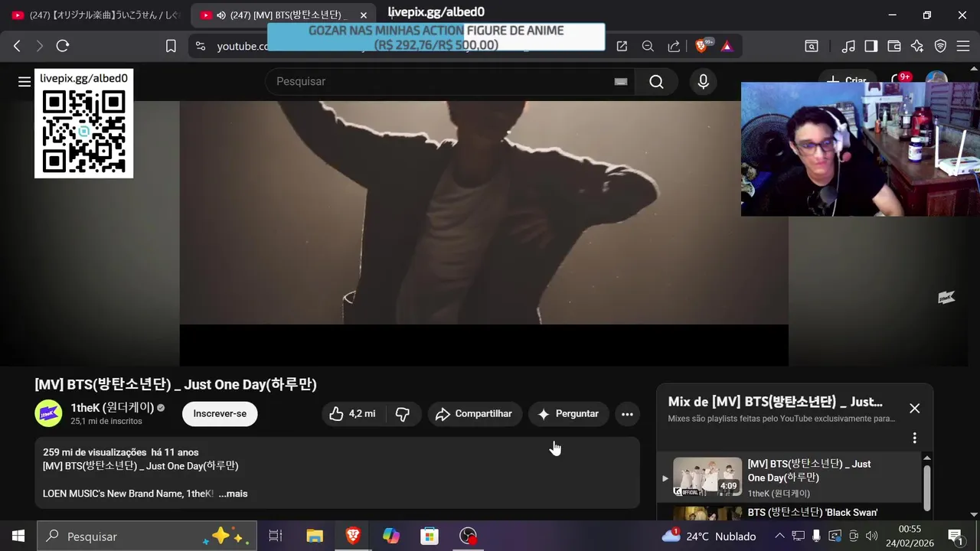Open the Mix playlist options three-dot menu
This screenshot has width=980, height=551.
coord(914,438)
